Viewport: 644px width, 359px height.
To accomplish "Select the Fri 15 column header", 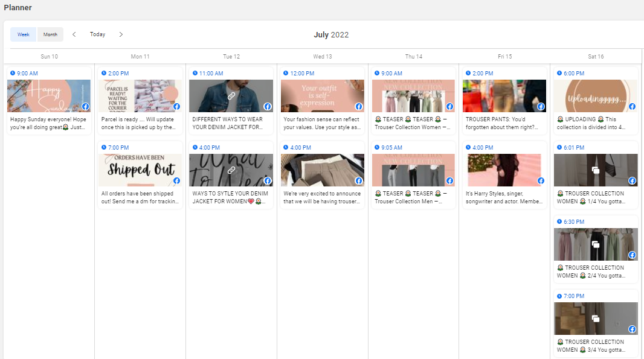I will (x=505, y=57).
